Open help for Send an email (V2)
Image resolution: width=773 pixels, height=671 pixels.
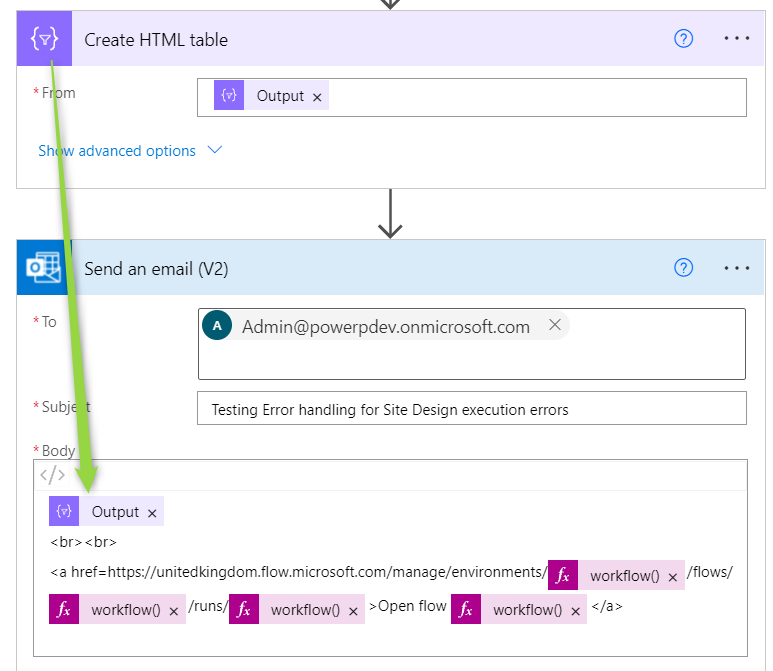pyautogui.click(x=684, y=268)
